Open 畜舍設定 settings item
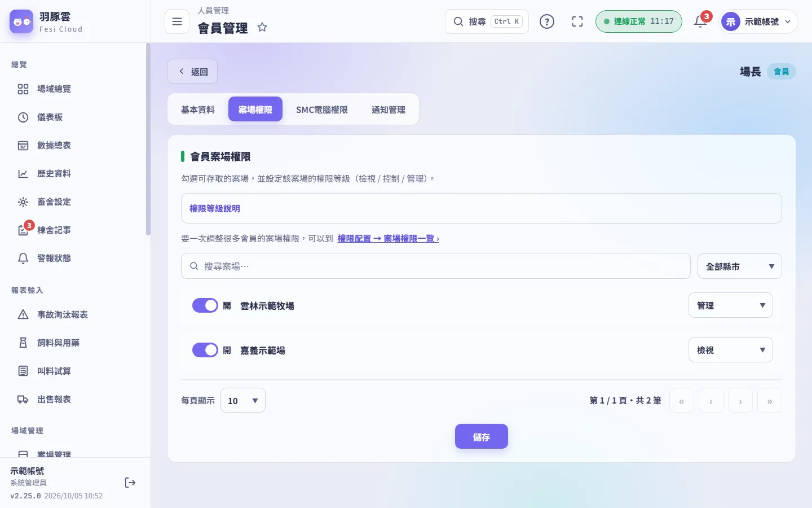 [75, 202]
